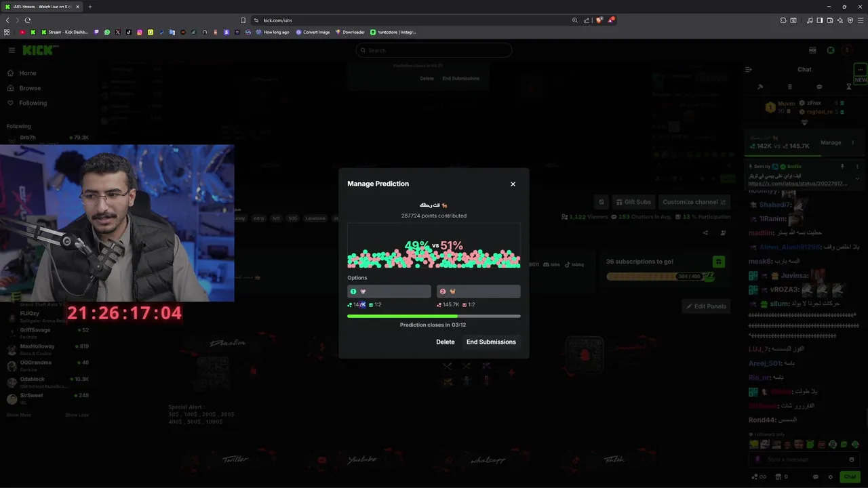Screen dimensions: 868x488
Task: Expand the gift leaderboard chevron
Action: (x=804, y=123)
